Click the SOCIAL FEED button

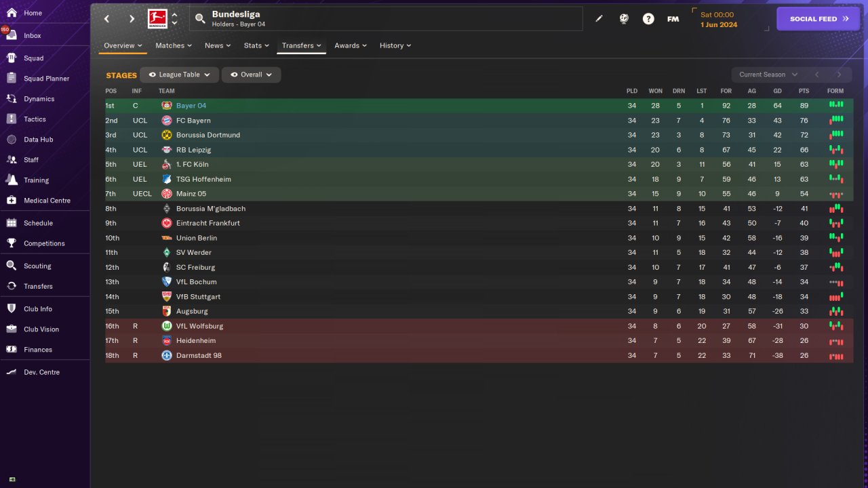(x=818, y=19)
